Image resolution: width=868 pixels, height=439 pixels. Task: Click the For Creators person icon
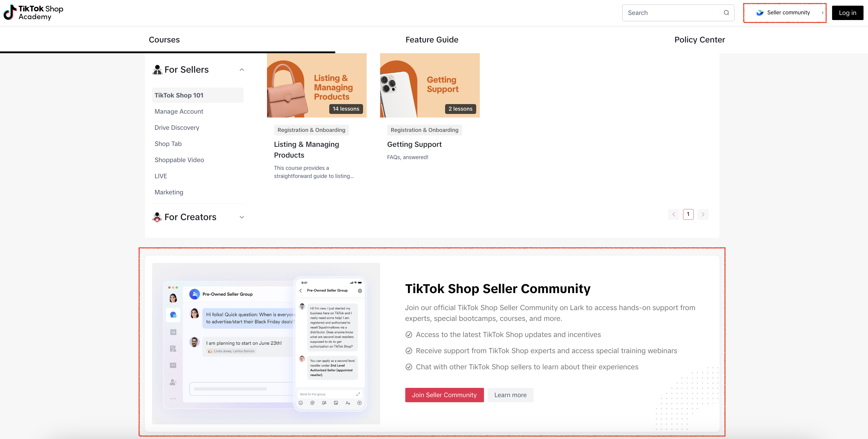157,217
